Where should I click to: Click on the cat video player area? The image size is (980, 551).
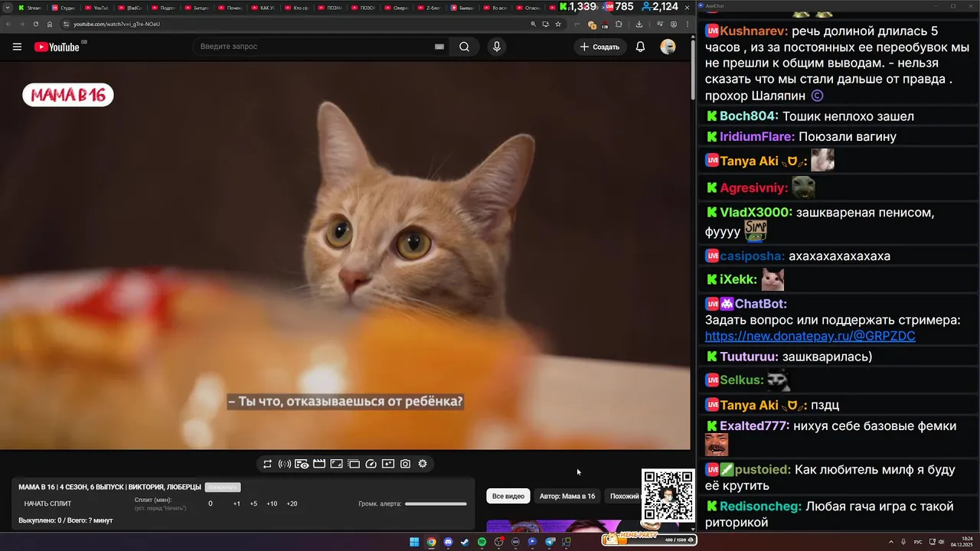[x=345, y=256]
